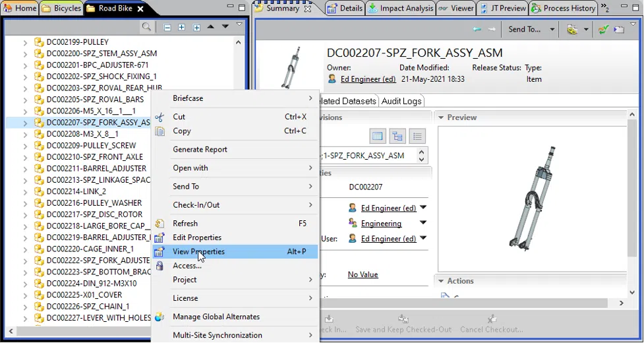Open the Impact Analysis tab
Viewport: 644px width, 343px height.
(401, 8)
